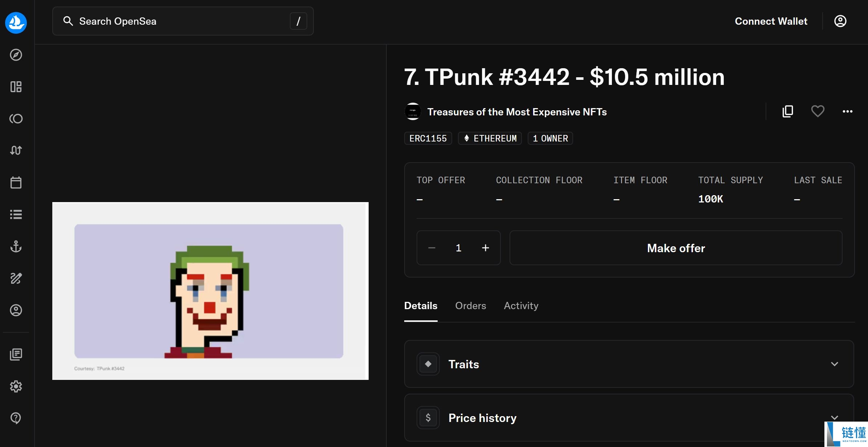Click the slash shortcut key in search
868x447 pixels.
click(299, 21)
